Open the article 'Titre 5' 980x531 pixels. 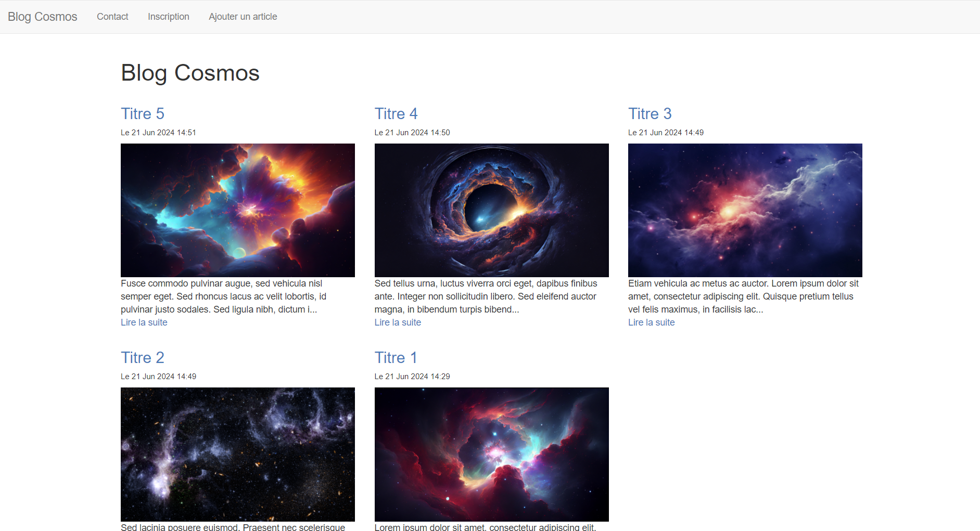point(142,113)
